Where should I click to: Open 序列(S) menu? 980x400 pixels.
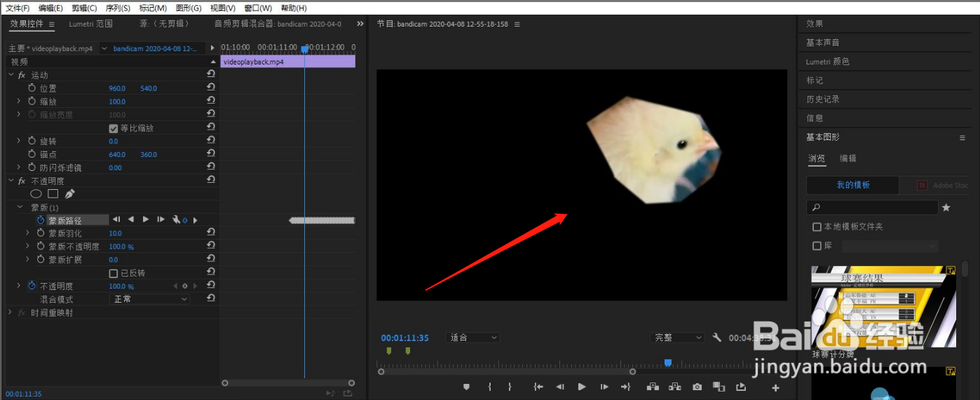click(118, 8)
